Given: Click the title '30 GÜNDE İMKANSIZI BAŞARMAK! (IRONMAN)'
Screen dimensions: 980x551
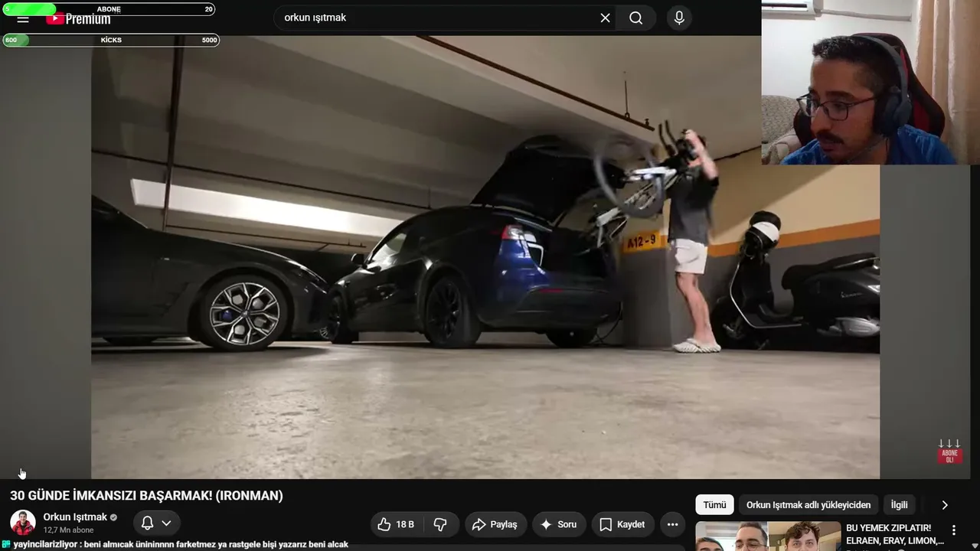Looking at the screenshot, I should (146, 496).
